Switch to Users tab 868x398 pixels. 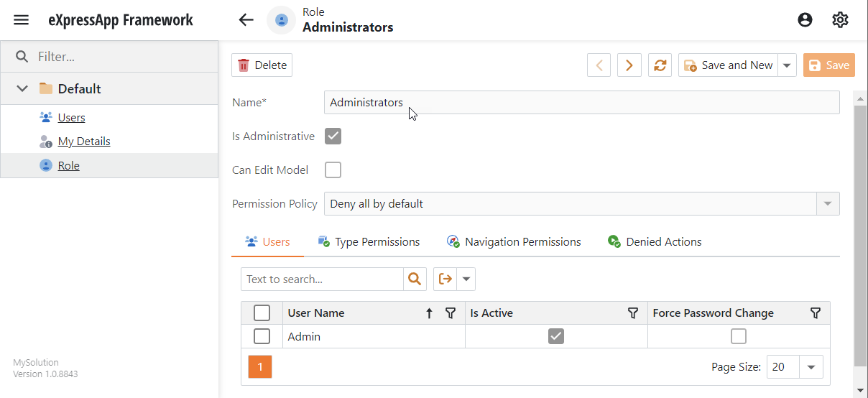tap(267, 242)
